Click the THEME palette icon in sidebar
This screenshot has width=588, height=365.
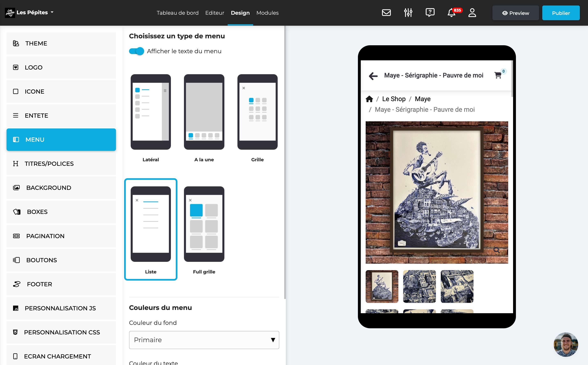tap(16, 43)
